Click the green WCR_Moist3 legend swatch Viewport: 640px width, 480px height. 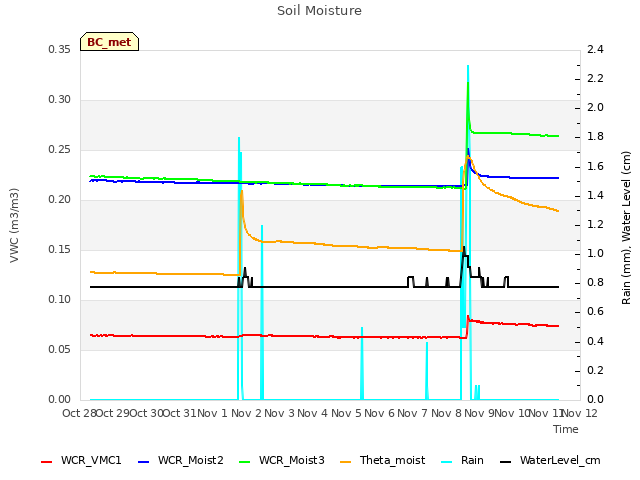[244, 462]
